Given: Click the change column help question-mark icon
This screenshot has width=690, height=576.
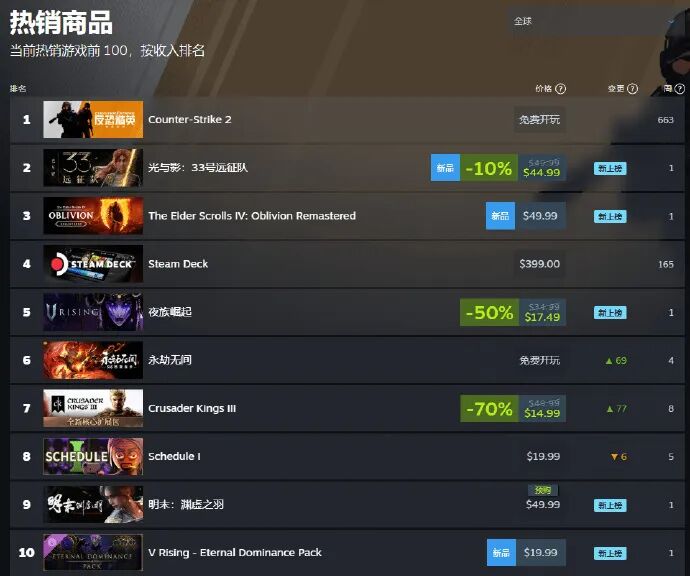Looking at the screenshot, I should (632, 89).
